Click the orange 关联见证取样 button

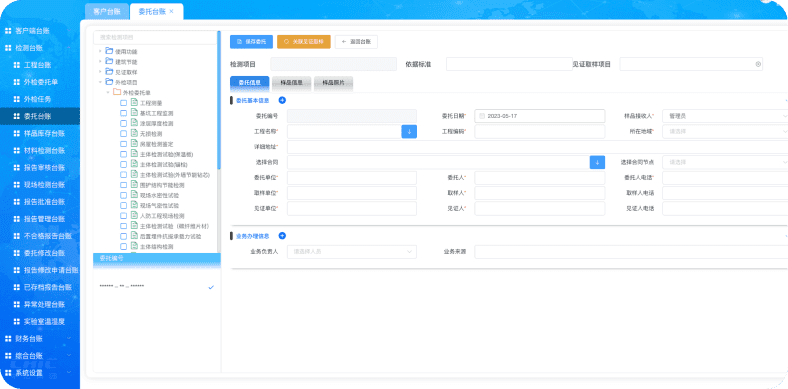pyautogui.click(x=304, y=42)
